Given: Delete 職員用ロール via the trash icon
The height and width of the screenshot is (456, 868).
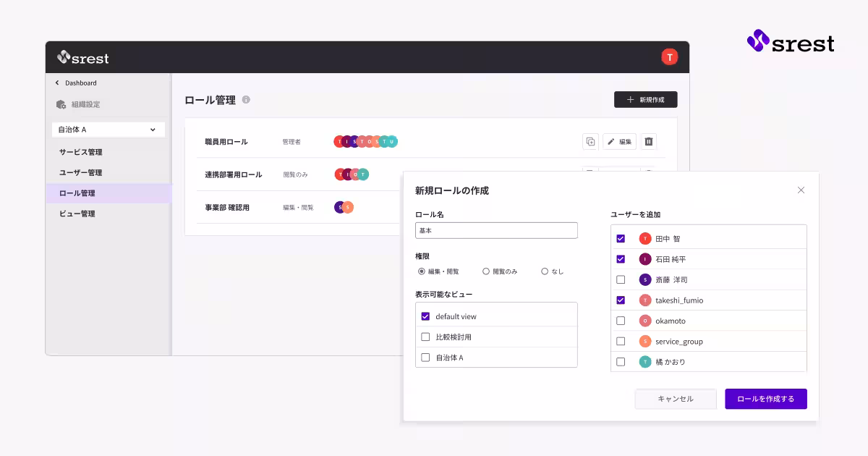Looking at the screenshot, I should tap(649, 141).
